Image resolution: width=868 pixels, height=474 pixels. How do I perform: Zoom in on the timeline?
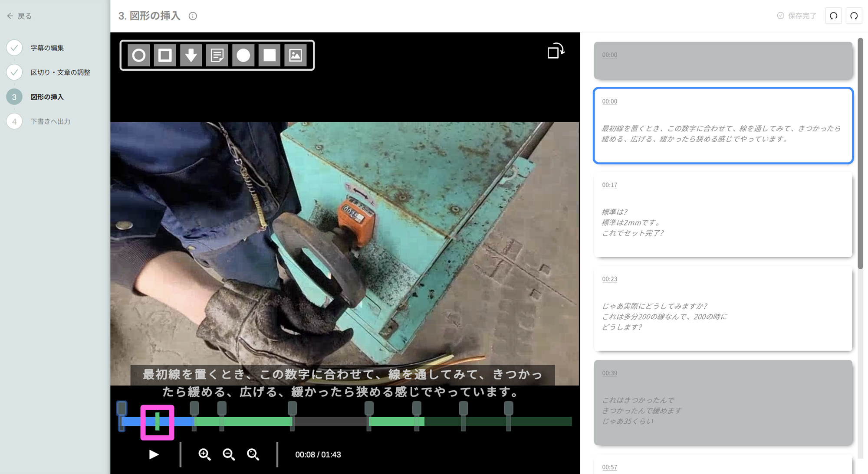pos(204,454)
